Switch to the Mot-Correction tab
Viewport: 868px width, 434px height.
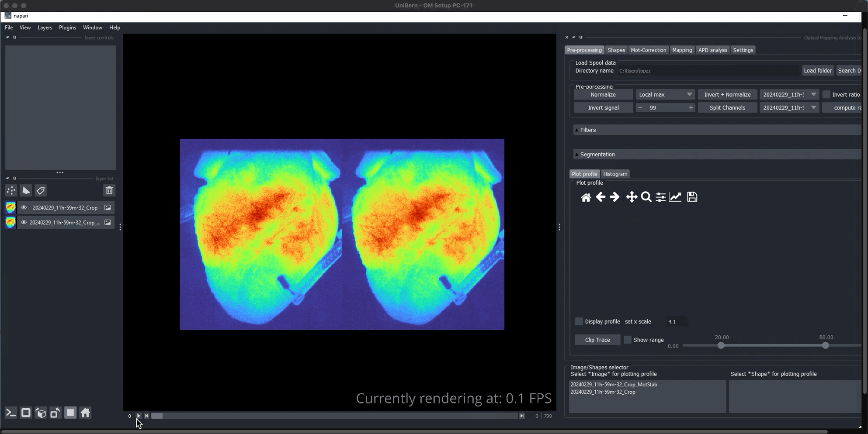(648, 50)
